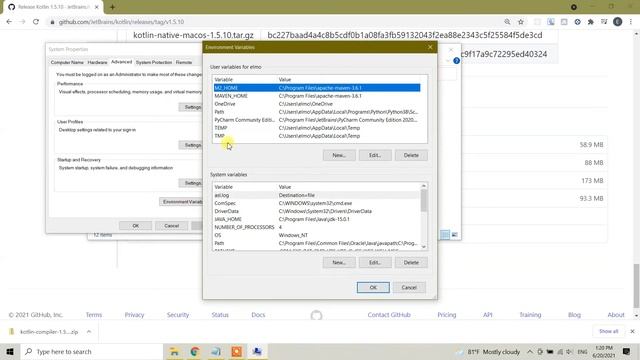Select TEMP user variable
This screenshot has height=360, width=640.
click(317, 128)
